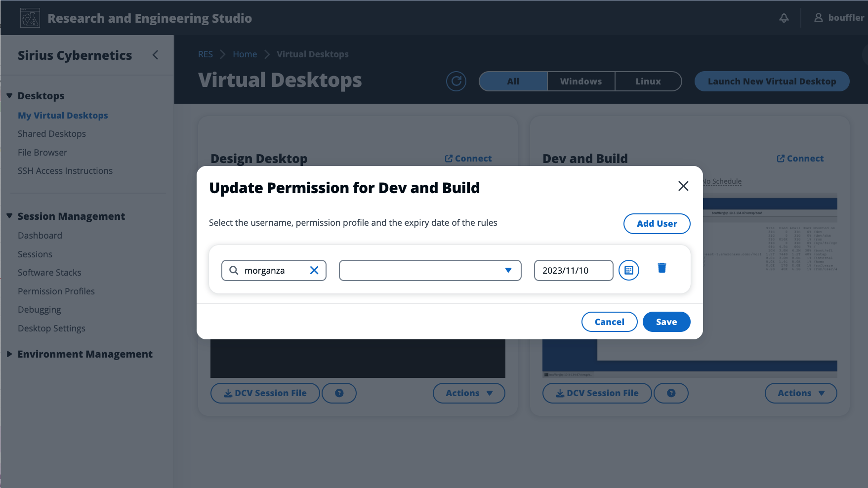Open the bouffler user account menu
The width and height of the screenshot is (868, 488).
840,17
